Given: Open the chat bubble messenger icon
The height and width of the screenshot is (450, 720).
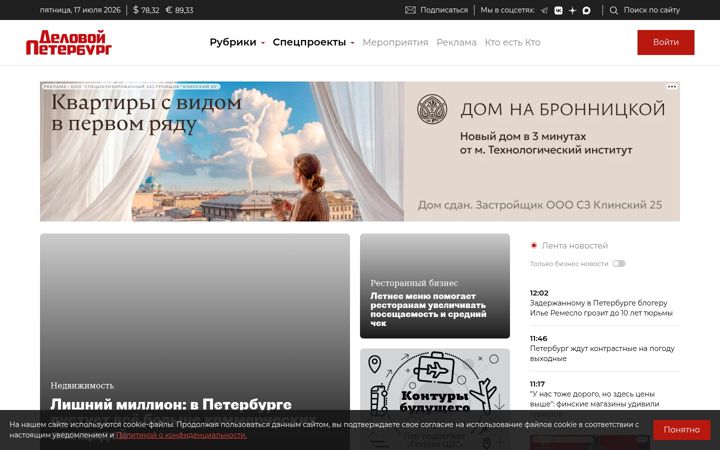Looking at the screenshot, I should 586,10.
